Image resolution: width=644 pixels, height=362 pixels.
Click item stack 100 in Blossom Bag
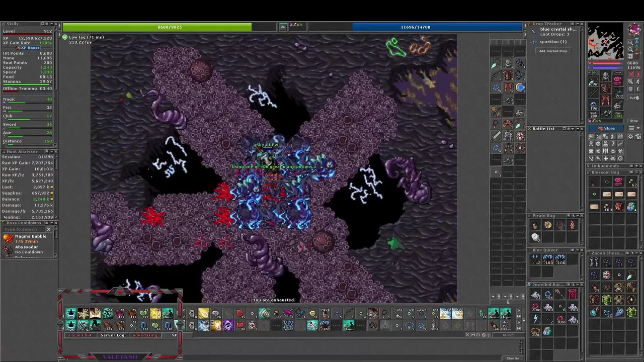[607, 206]
